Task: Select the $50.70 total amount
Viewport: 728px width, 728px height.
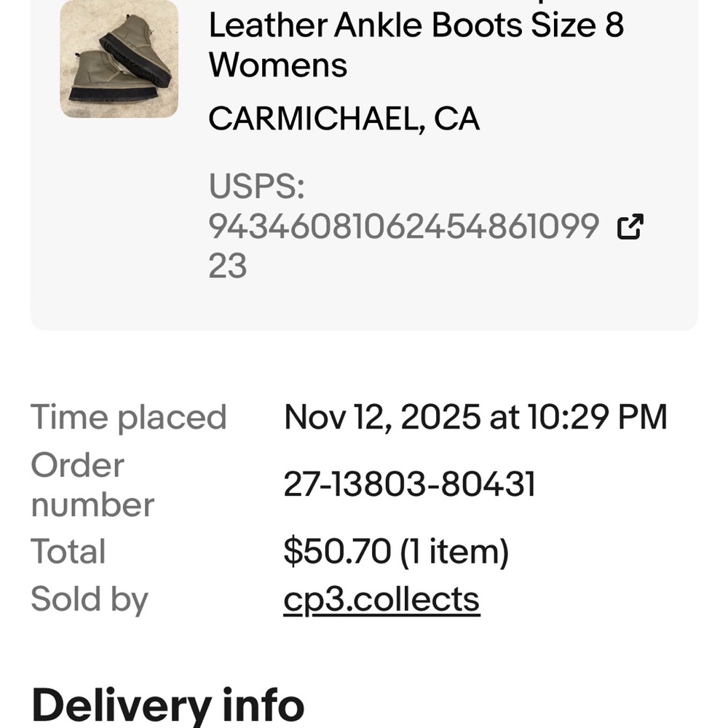Action: [336, 551]
